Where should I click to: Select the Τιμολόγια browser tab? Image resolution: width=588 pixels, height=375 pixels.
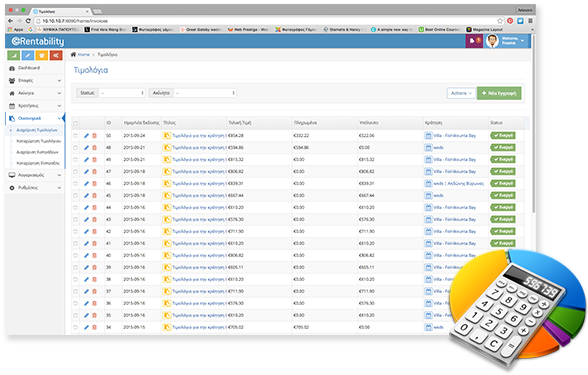[60, 12]
